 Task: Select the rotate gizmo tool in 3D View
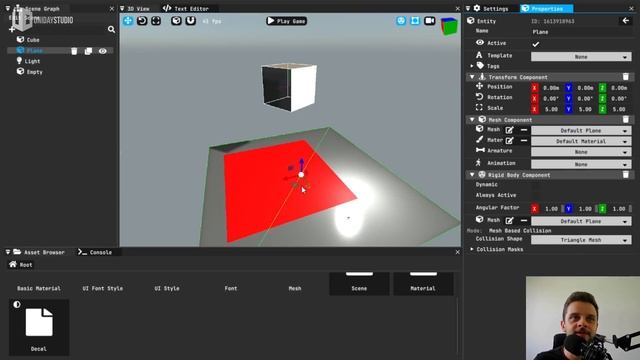coord(142,20)
